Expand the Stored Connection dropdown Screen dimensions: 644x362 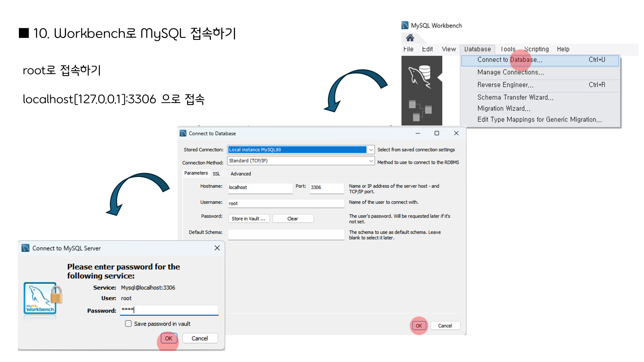click(x=371, y=150)
